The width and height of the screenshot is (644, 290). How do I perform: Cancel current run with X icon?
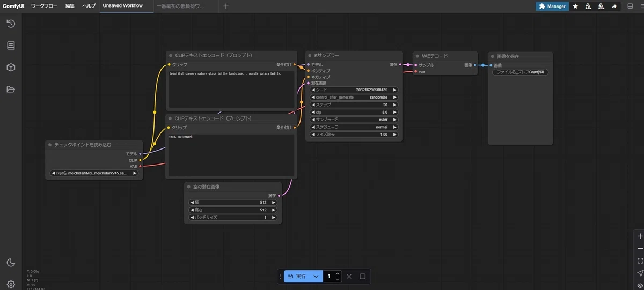pyautogui.click(x=349, y=277)
